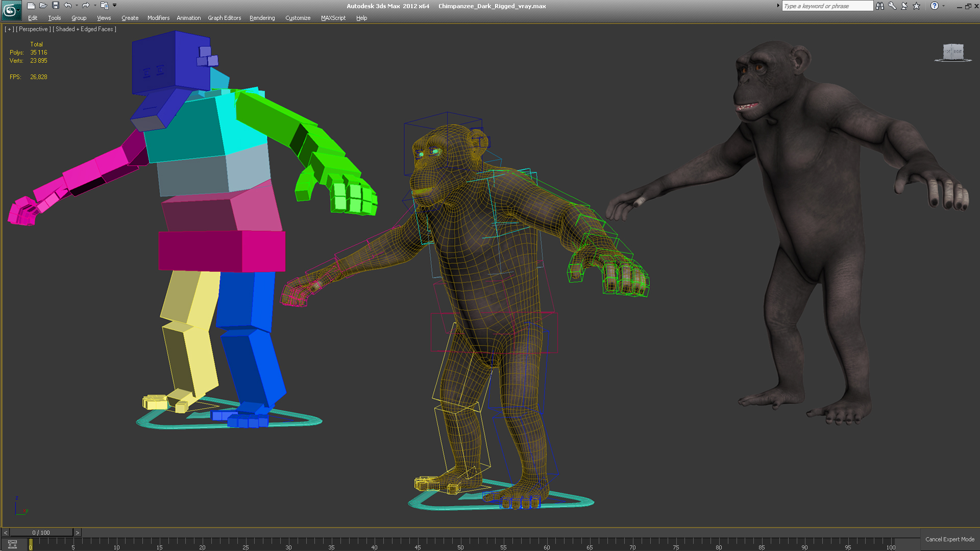This screenshot has height=551, width=980.
Task: Open Mini Curve Editor from the timeline icon
Action: coord(12,544)
